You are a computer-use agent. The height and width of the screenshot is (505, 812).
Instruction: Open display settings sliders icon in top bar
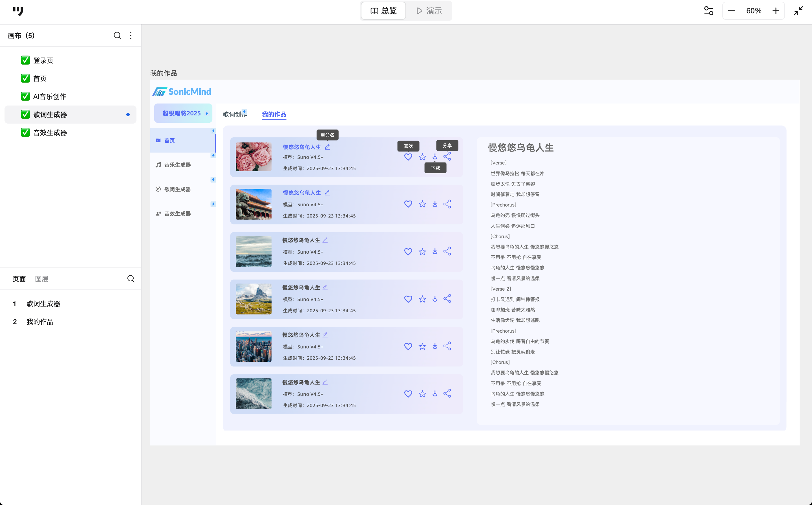coord(709,11)
